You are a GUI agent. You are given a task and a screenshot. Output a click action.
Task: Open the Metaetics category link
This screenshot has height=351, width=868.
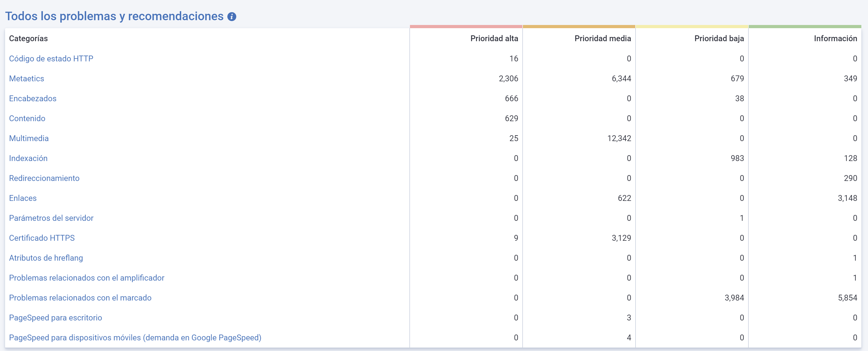click(x=26, y=78)
